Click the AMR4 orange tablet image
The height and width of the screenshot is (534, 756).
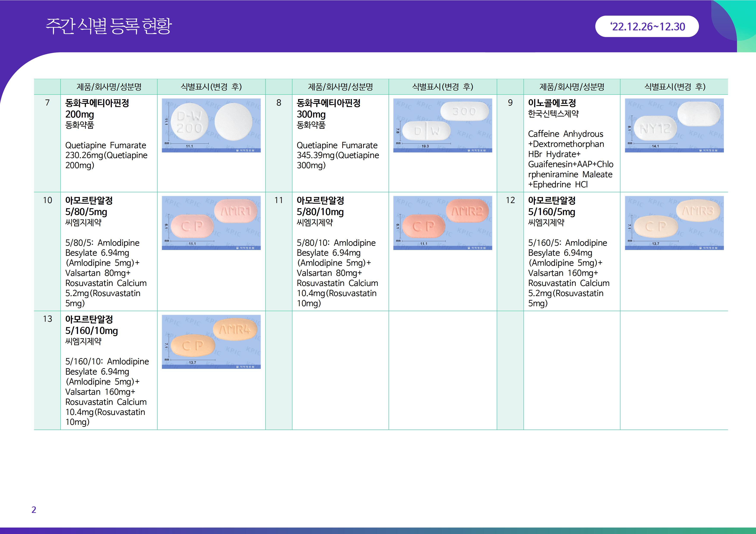[211, 342]
